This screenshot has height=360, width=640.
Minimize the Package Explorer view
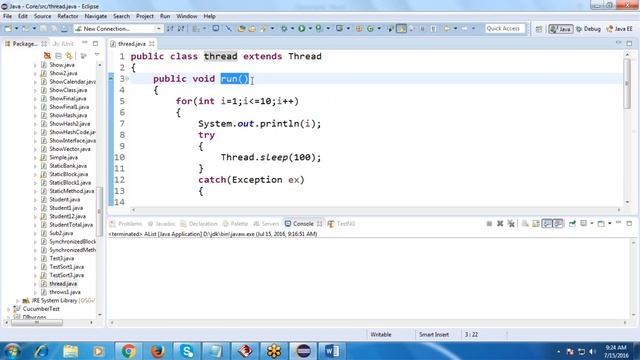(x=85, y=43)
